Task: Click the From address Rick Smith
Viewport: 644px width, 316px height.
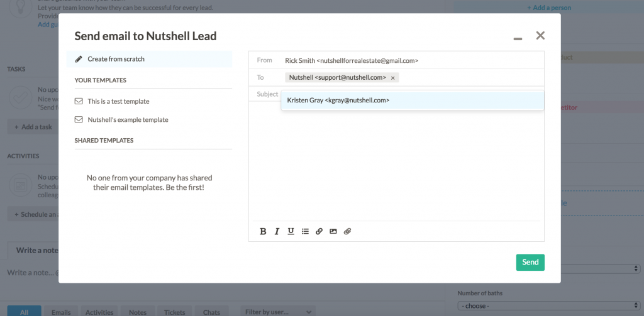Action: tap(352, 60)
